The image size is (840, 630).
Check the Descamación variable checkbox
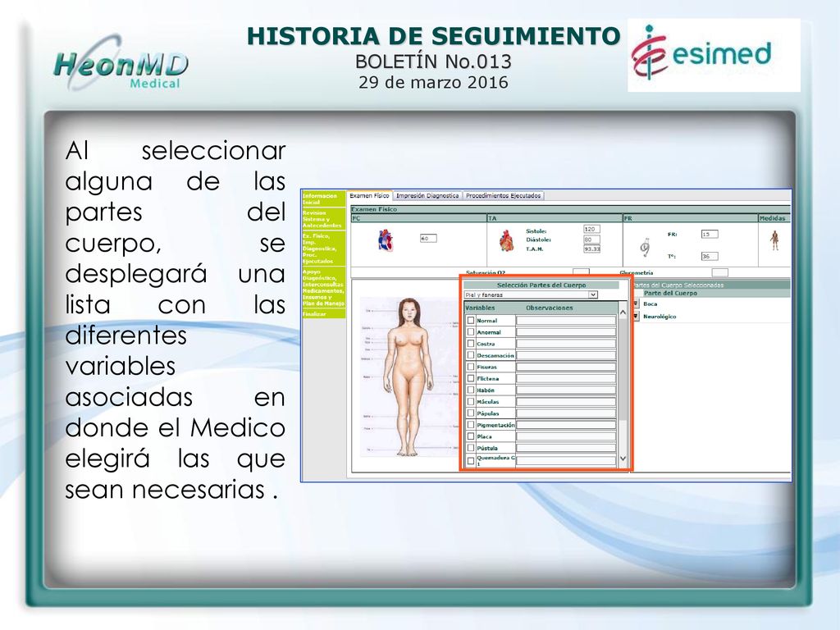pyautogui.click(x=471, y=355)
